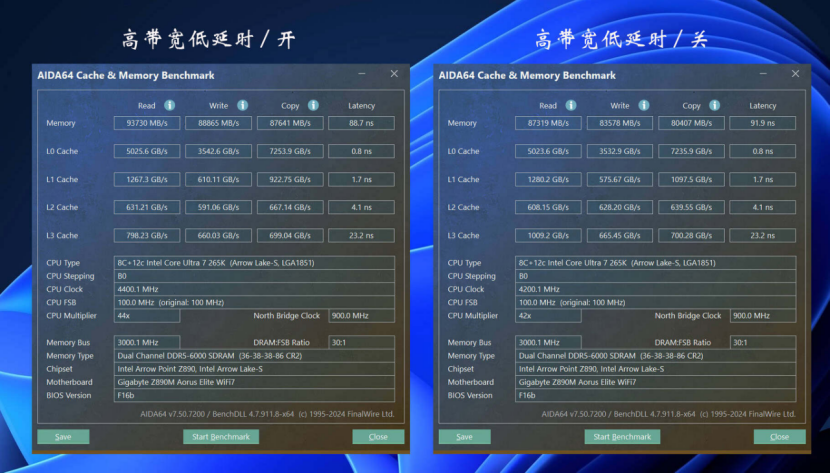Click L3 Cache write 660.03 GB/s

pyautogui.click(x=218, y=235)
